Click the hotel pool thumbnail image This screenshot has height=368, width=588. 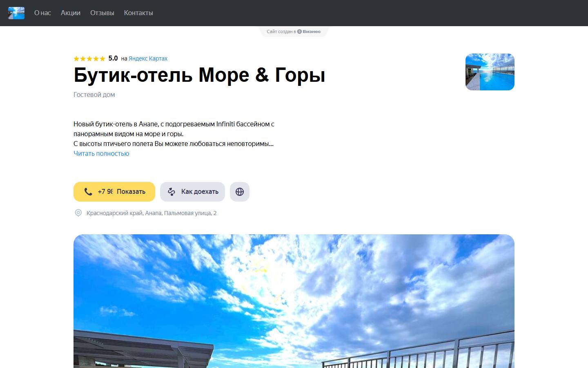pyautogui.click(x=490, y=72)
